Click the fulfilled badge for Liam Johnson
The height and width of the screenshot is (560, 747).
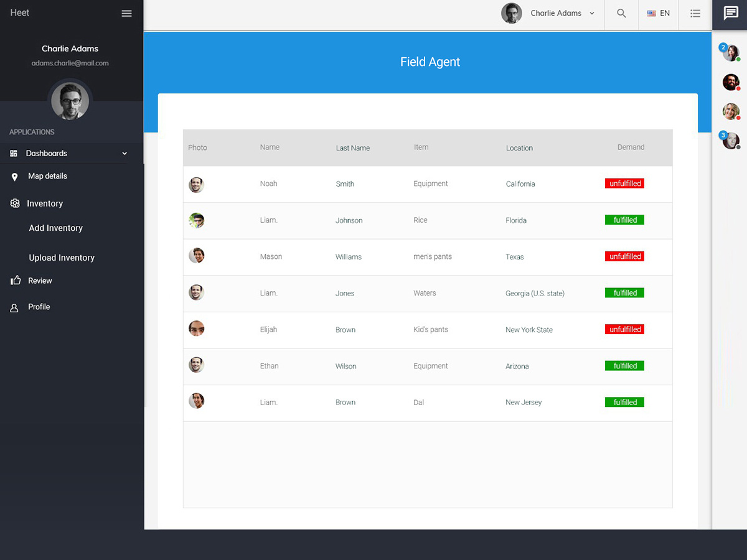(x=624, y=220)
